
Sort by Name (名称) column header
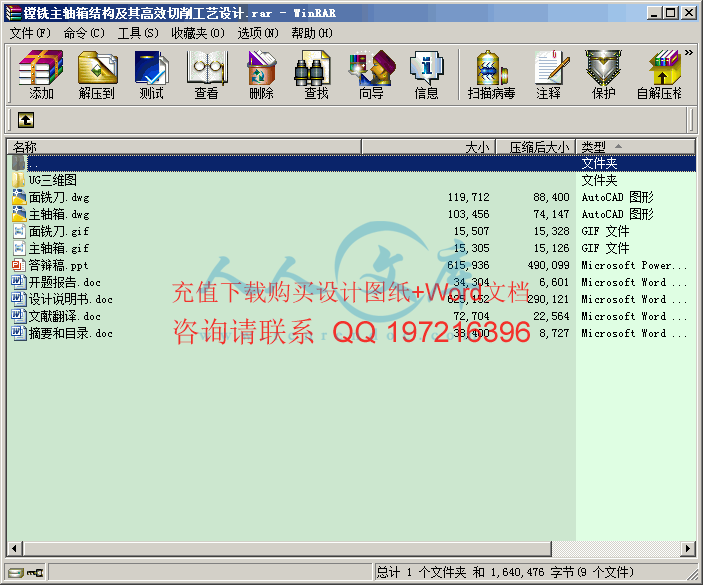pos(184,147)
